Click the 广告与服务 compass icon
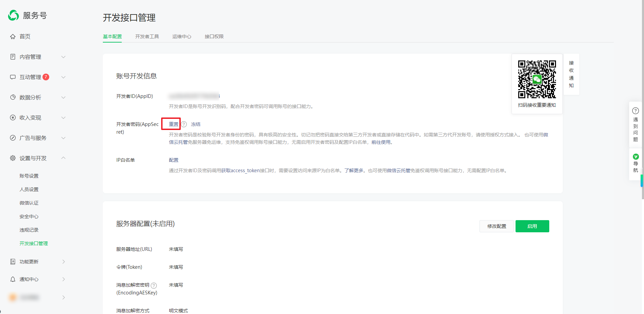The height and width of the screenshot is (314, 644). coord(13,138)
